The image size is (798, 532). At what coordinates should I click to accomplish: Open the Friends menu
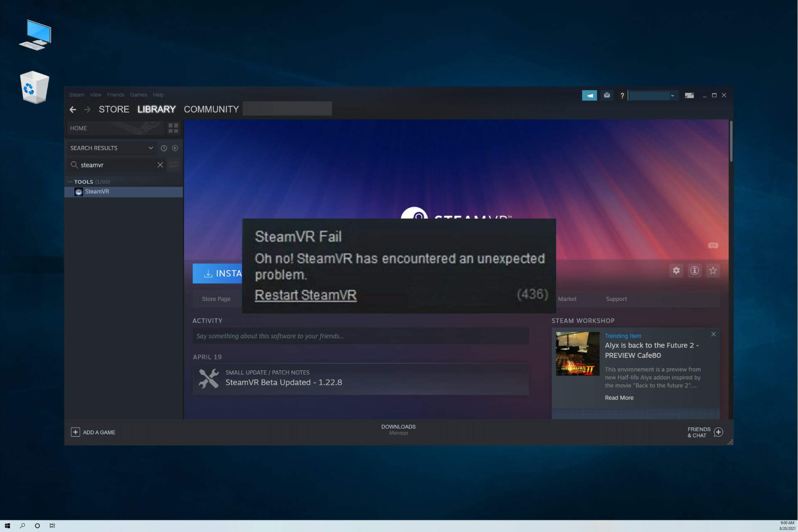116,95
